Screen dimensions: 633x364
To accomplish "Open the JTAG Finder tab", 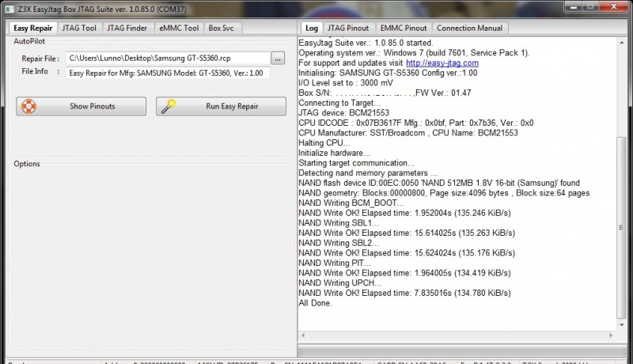I will click(x=127, y=28).
